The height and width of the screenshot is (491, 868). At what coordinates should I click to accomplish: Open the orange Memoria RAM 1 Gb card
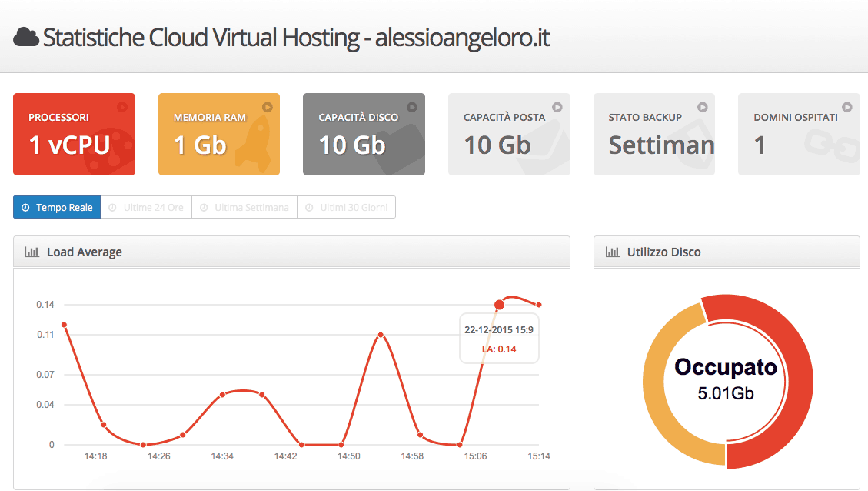219,135
